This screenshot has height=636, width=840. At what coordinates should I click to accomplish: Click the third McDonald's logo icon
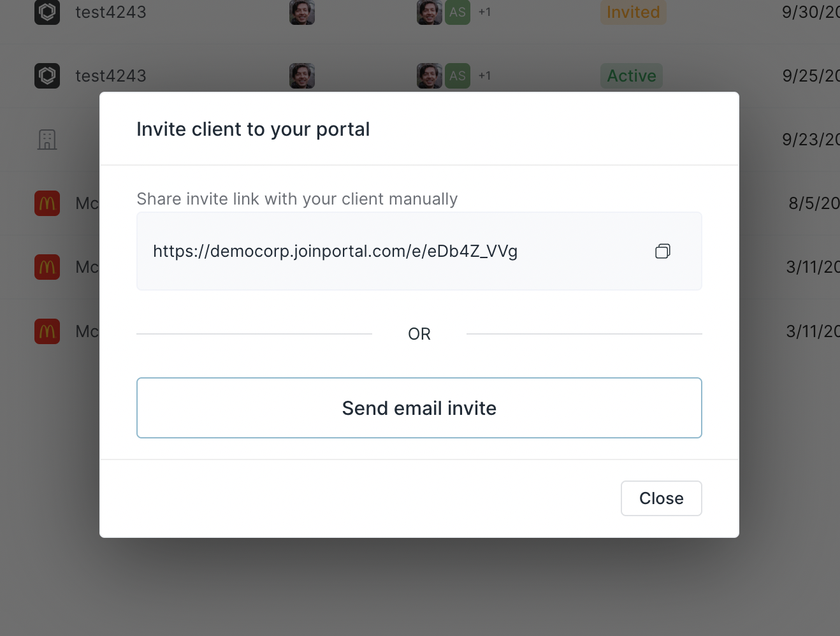(47, 331)
